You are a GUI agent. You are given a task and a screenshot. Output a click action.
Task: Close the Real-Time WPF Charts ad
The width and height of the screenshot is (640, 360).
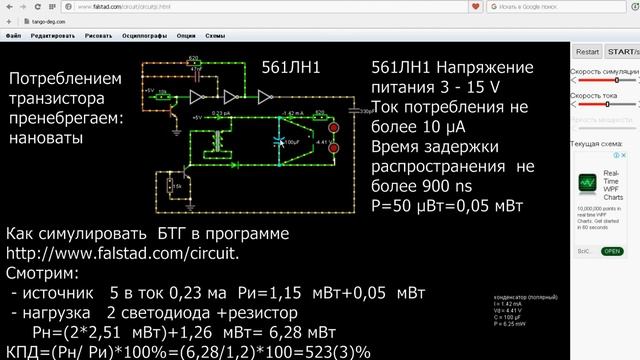coord(623,155)
